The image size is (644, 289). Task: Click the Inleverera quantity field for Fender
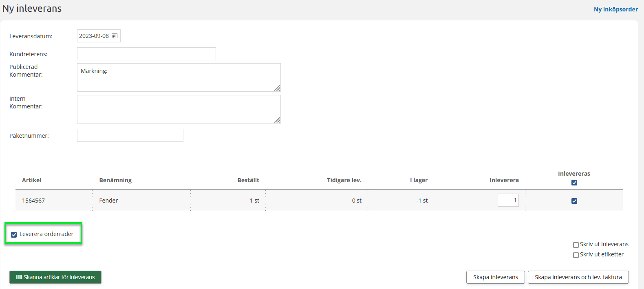click(x=508, y=200)
